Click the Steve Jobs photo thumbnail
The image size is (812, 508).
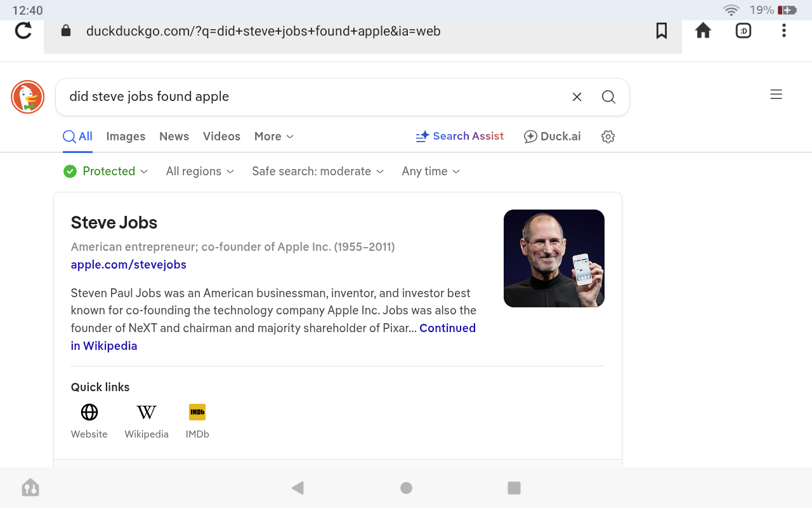[x=554, y=258]
